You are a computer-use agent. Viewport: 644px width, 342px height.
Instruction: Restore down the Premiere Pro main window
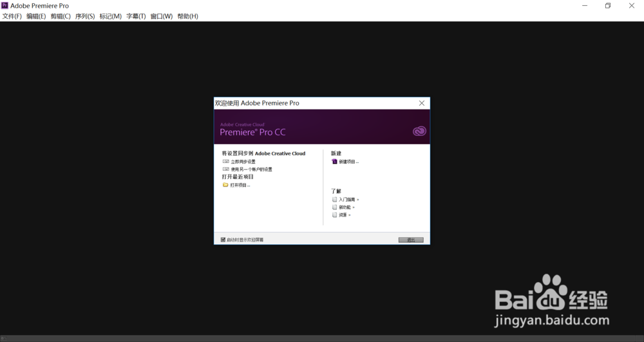[608, 5]
